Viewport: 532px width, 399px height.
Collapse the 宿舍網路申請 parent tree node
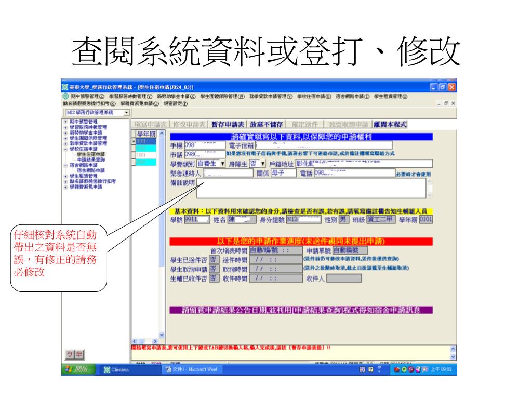click(x=65, y=165)
